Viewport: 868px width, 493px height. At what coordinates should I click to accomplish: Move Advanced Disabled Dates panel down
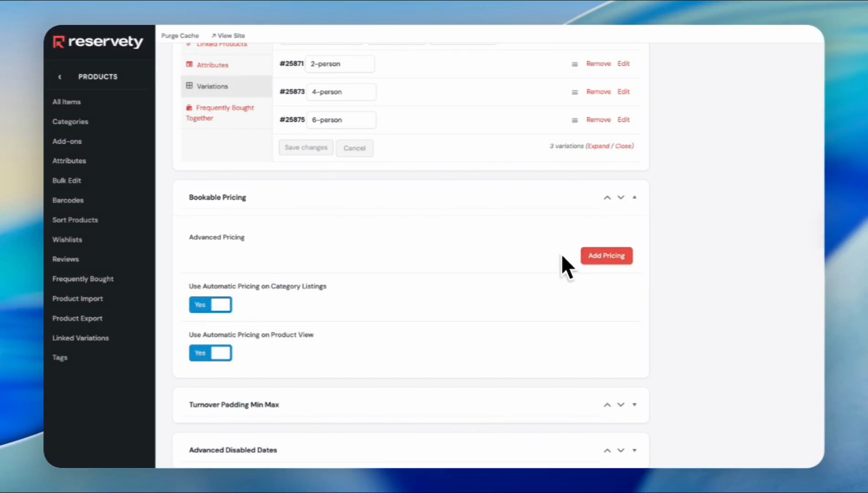(x=621, y=451)
